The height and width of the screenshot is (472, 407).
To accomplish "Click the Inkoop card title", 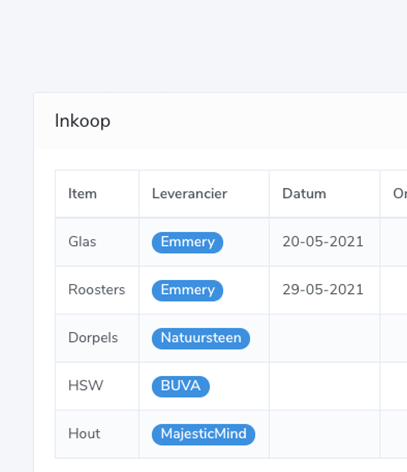I will 82,121.
